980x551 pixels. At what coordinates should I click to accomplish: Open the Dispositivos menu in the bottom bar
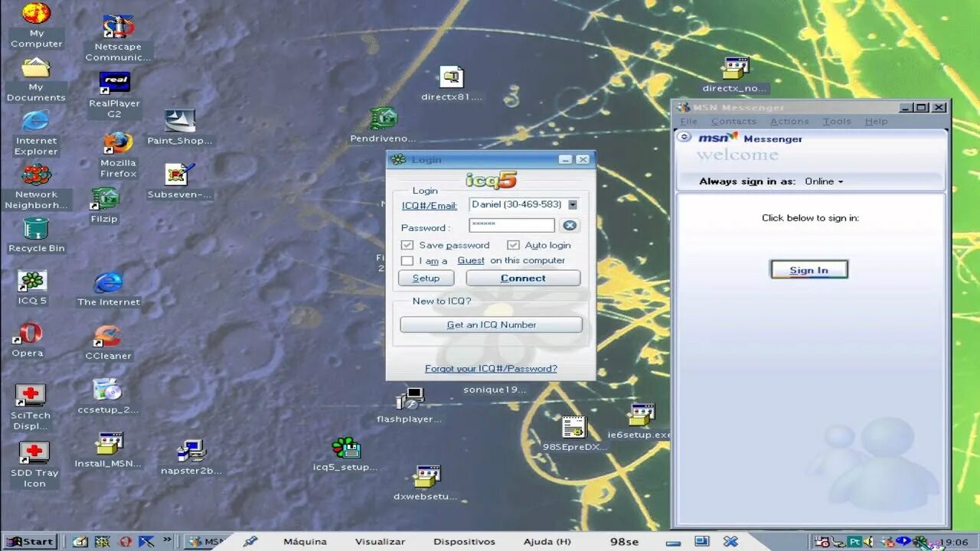[464, 541]
